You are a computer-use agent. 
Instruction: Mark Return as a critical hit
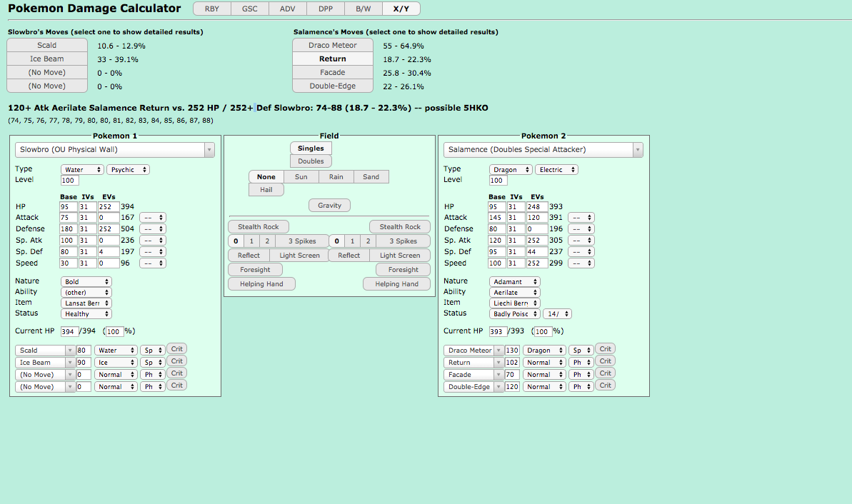606,361
